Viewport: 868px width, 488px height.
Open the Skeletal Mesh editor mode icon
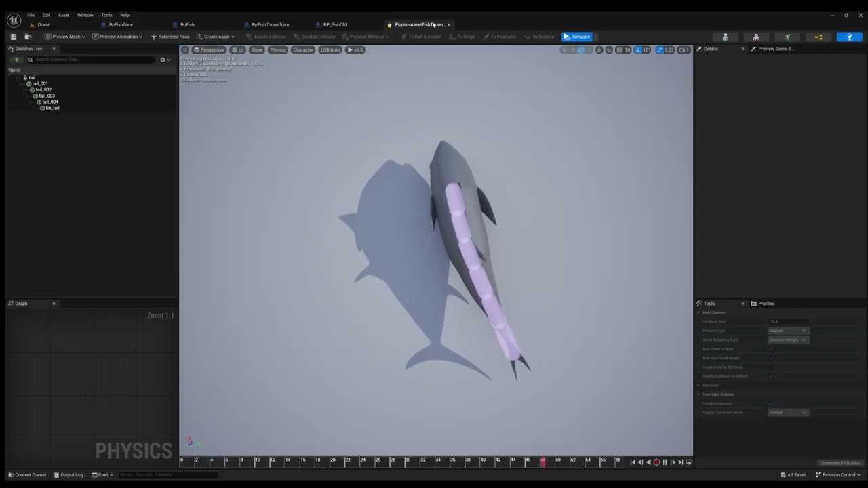tap(756, 37)
